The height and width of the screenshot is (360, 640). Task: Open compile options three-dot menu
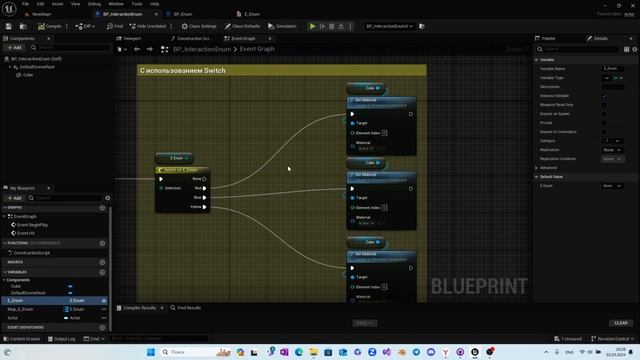pos(67,26)
